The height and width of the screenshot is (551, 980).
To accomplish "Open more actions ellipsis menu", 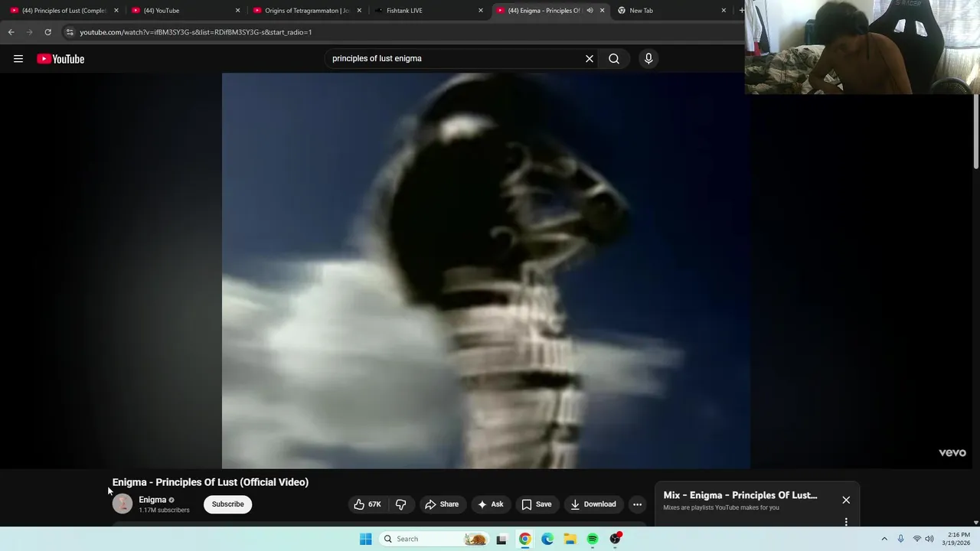I will coord(637,504).
